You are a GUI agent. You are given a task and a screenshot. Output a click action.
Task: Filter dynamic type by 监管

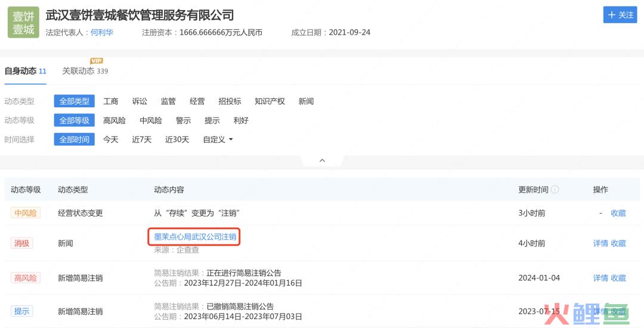click(x=168, y=101)
